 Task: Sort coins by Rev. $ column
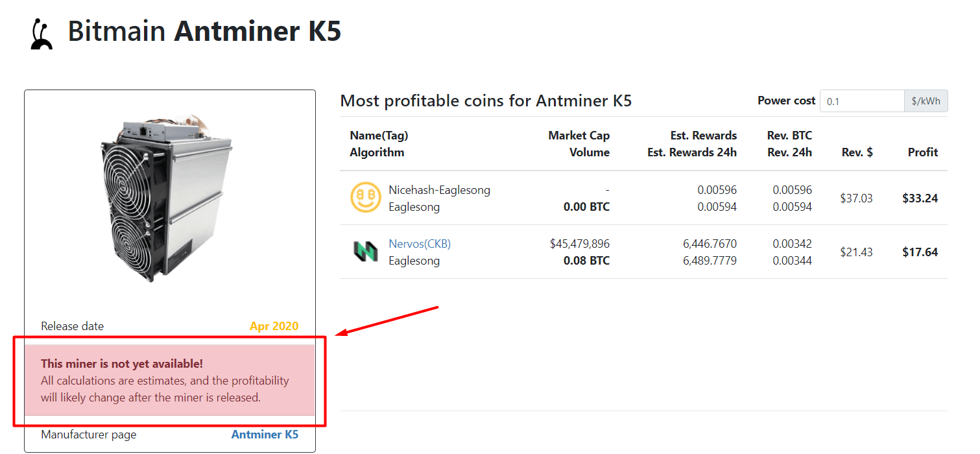pos(857,152)
